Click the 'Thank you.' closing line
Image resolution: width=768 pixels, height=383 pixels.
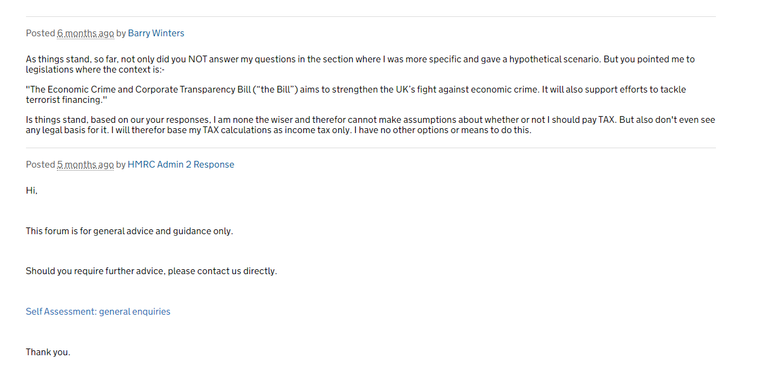pyautogui.click(x=48, y=352)
